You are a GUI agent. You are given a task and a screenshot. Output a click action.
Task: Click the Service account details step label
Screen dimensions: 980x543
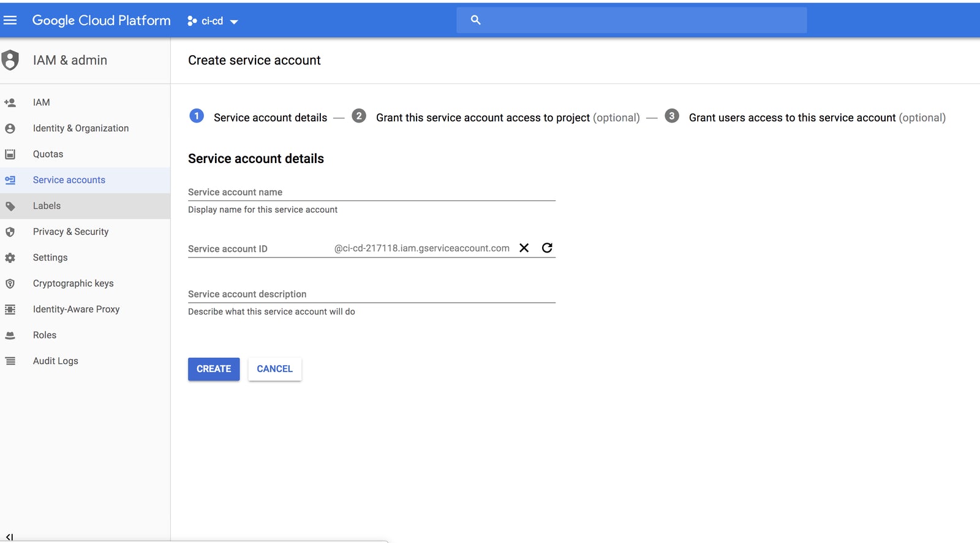tap(270, 118)
